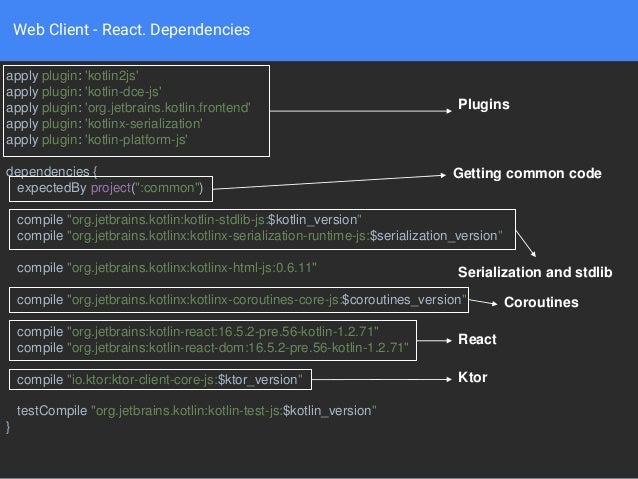Click the 'Getting common code' label
The width and height of the screenshot is (638, 479).
pyautogui.click(x=527, y=173)
